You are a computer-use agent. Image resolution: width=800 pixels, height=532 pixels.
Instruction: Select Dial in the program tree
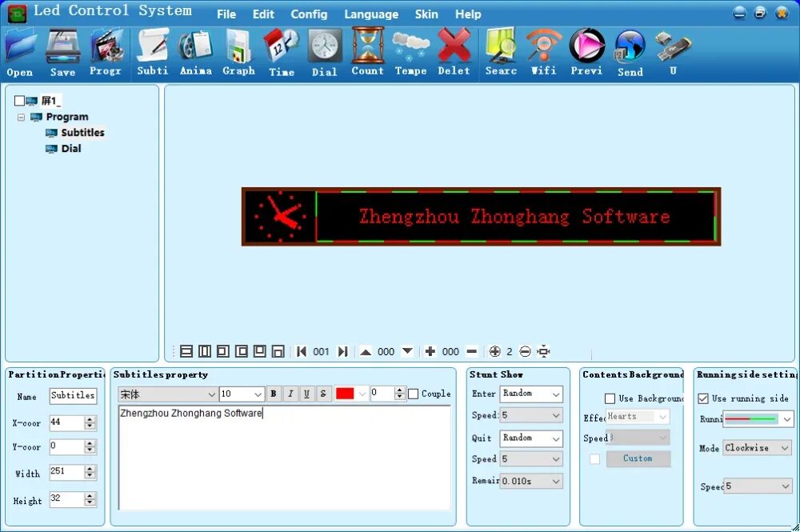pos(71,149)
